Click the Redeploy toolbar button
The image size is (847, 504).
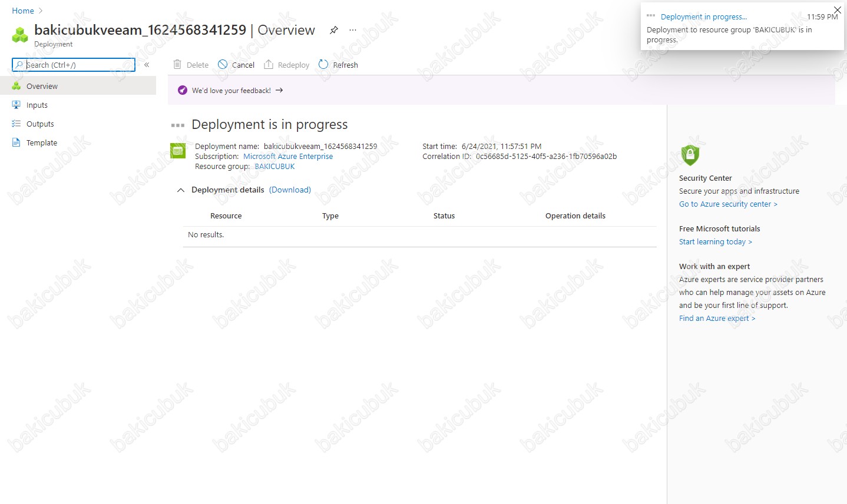point(287,65)
